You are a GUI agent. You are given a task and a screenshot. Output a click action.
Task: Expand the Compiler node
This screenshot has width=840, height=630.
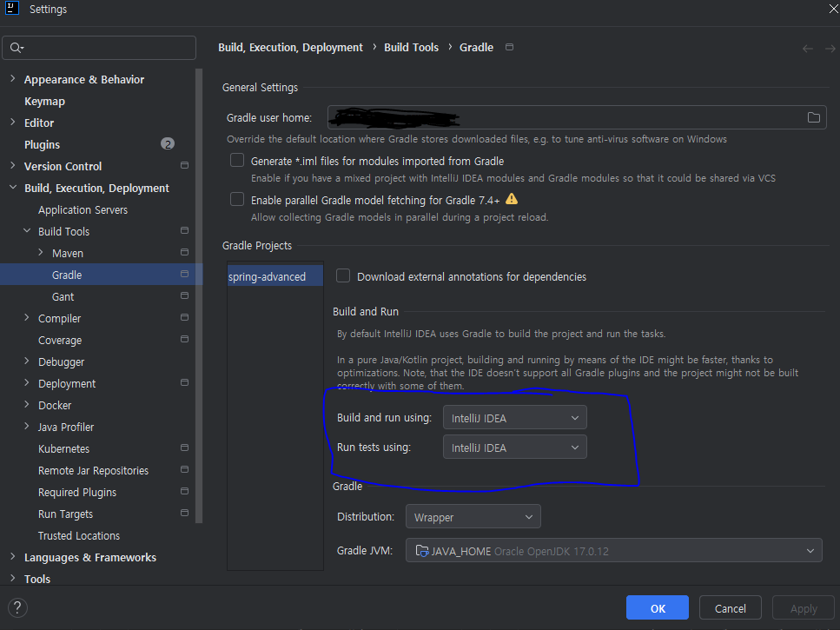[27, 318]
